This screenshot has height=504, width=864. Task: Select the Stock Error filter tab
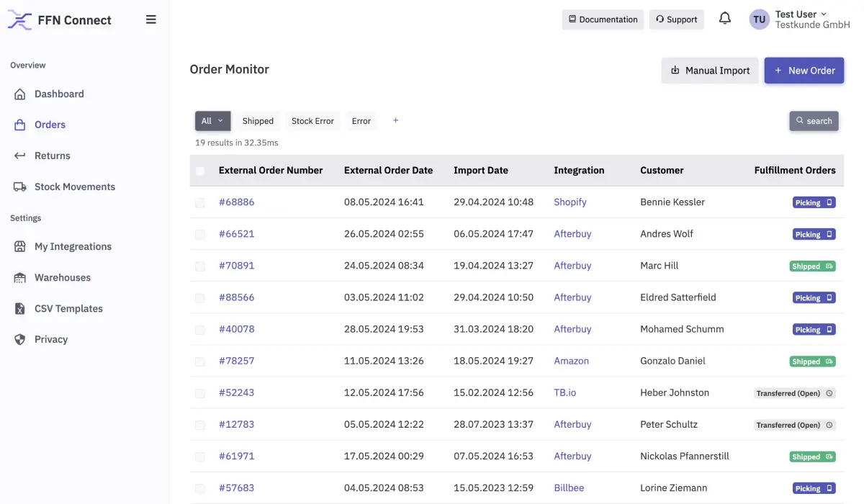pos(312,121)
